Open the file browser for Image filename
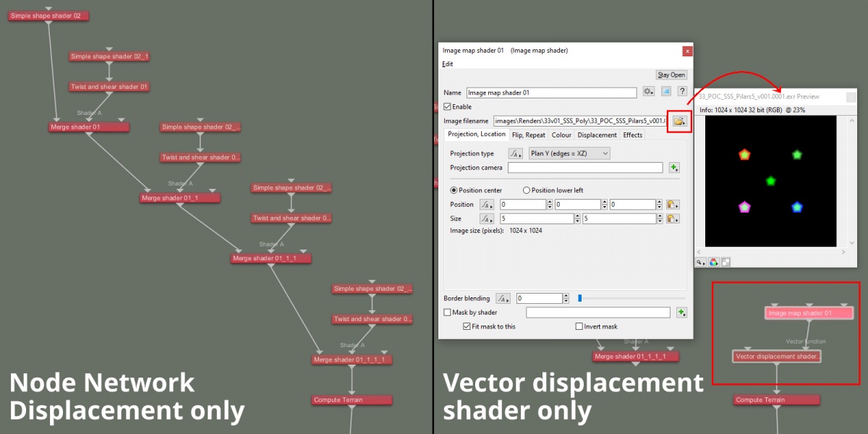 click(x=678, y=122)
